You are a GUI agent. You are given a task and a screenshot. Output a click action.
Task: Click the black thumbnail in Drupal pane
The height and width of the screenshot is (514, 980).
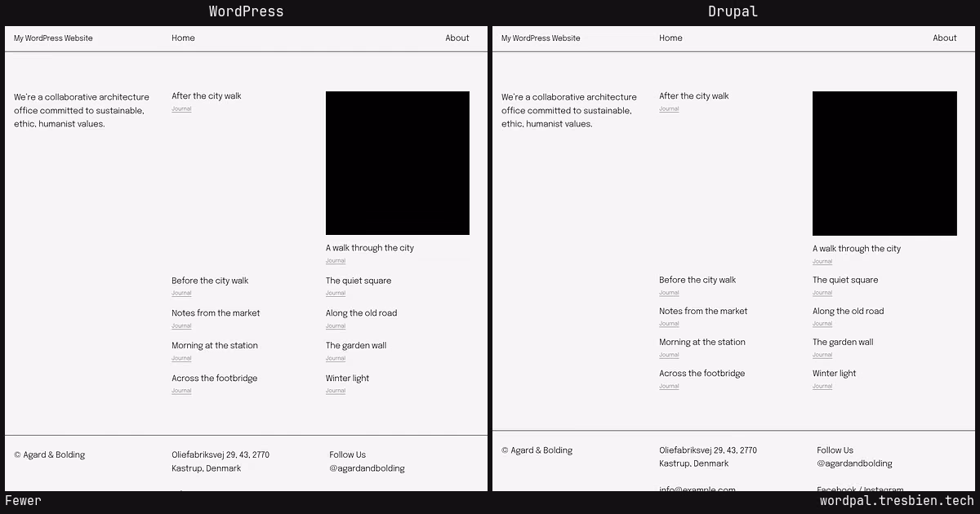(x=884, y=163)
